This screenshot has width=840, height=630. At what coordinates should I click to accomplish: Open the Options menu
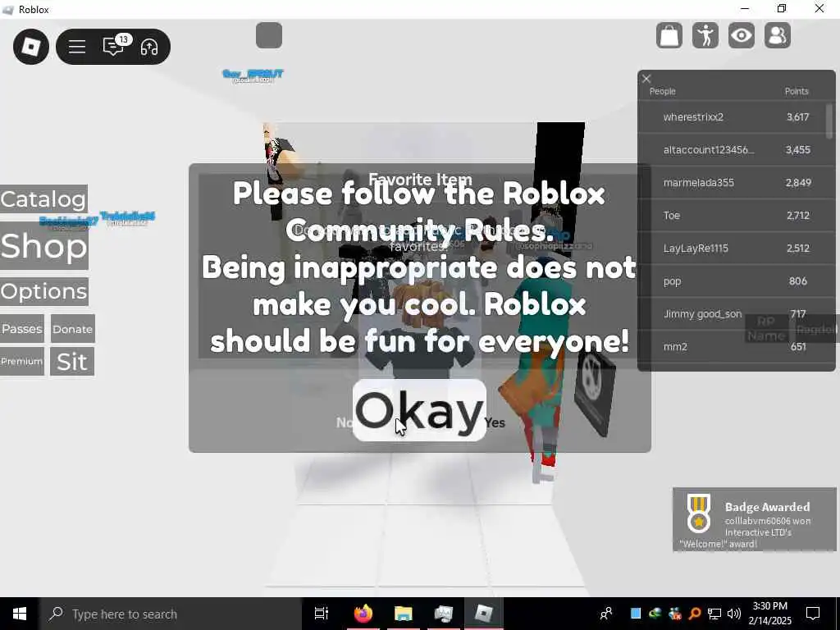44,291
